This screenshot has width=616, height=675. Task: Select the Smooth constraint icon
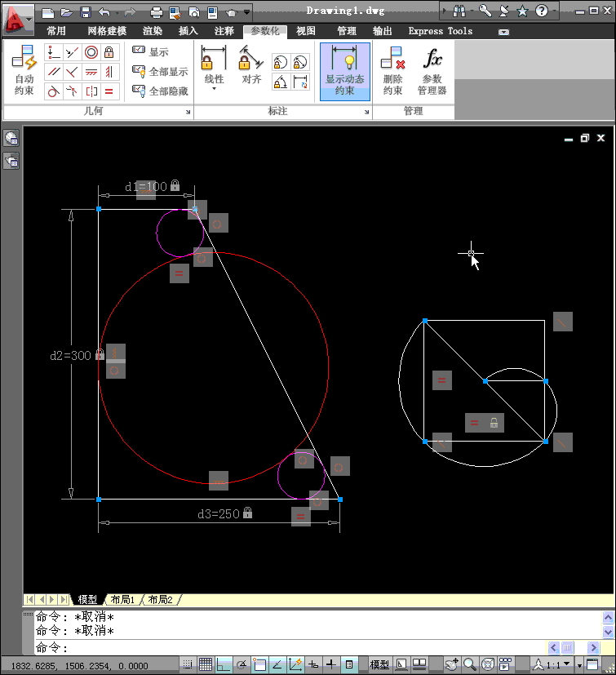(x=72, y=91)
